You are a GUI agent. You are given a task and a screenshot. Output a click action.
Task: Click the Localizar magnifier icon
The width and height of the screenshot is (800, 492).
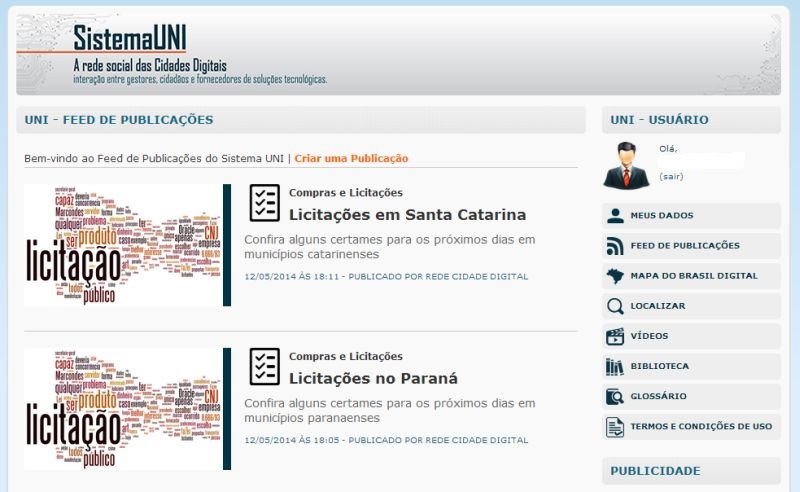615,306
